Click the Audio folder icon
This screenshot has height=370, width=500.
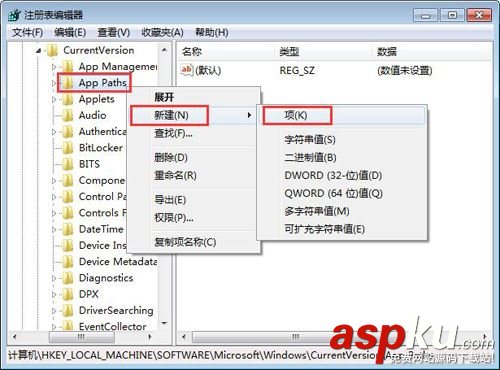tap(68, 115)
